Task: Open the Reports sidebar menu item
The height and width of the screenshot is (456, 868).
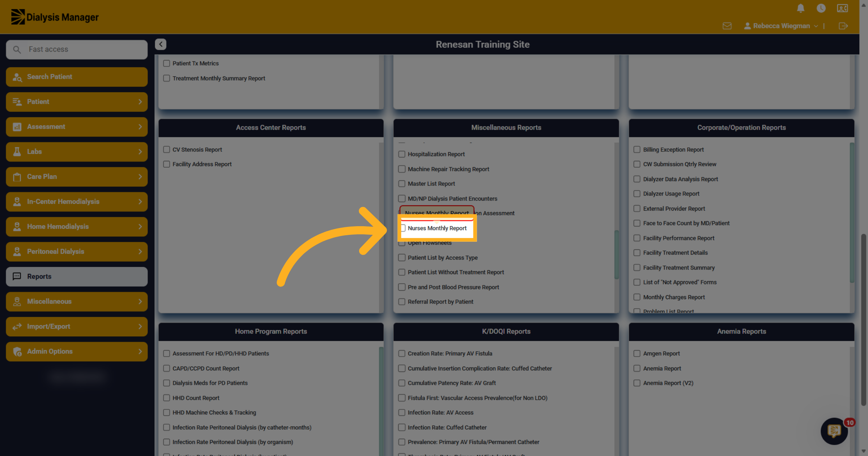Action: 77,277
